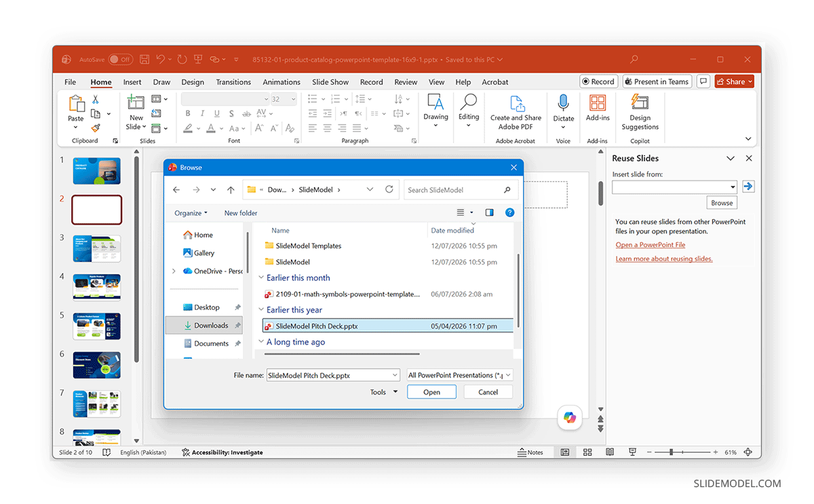Open the file type filter dropdown
Viewport: 814px width, 504px height.
pyautogui.click(x=507, y=375)
